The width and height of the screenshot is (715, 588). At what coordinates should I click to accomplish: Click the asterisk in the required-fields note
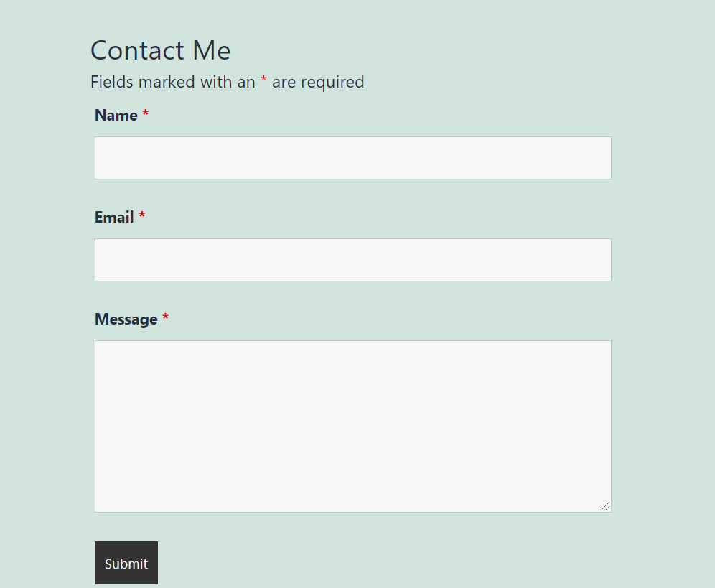pos(263,80)
